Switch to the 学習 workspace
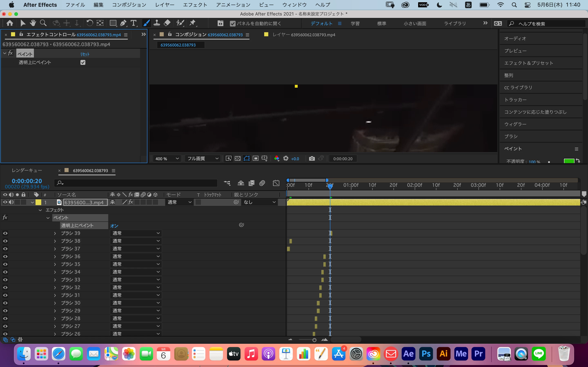 (355, 23)
